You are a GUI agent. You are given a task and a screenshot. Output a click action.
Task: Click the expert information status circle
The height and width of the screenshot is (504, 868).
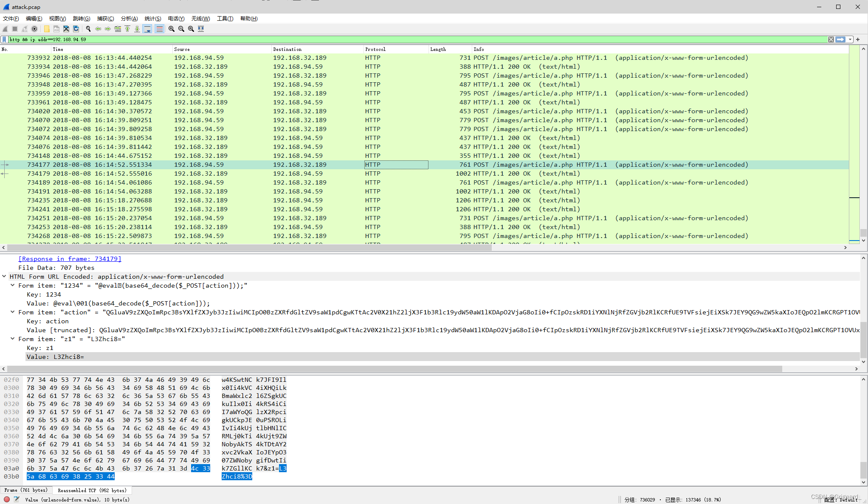click(7, 499)
